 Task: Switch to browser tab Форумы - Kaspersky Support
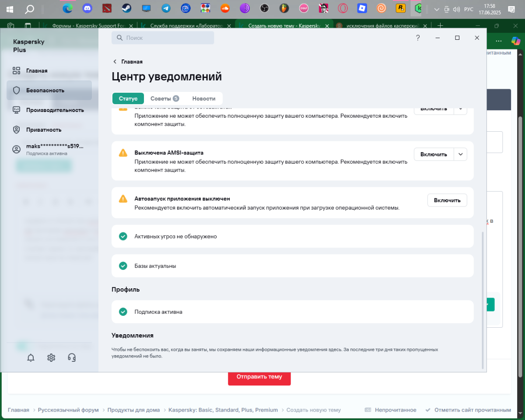88,26
